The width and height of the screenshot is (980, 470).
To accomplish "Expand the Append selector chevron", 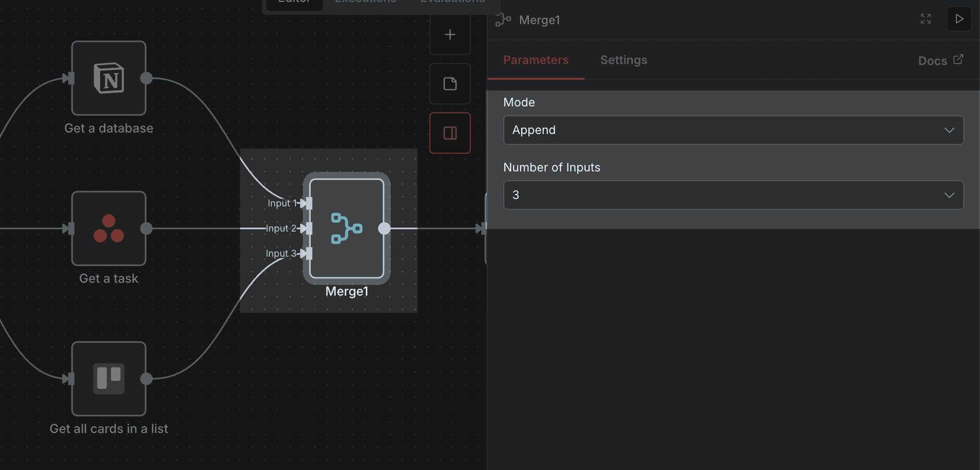I will pyautogui.click(x=950, y=130).
